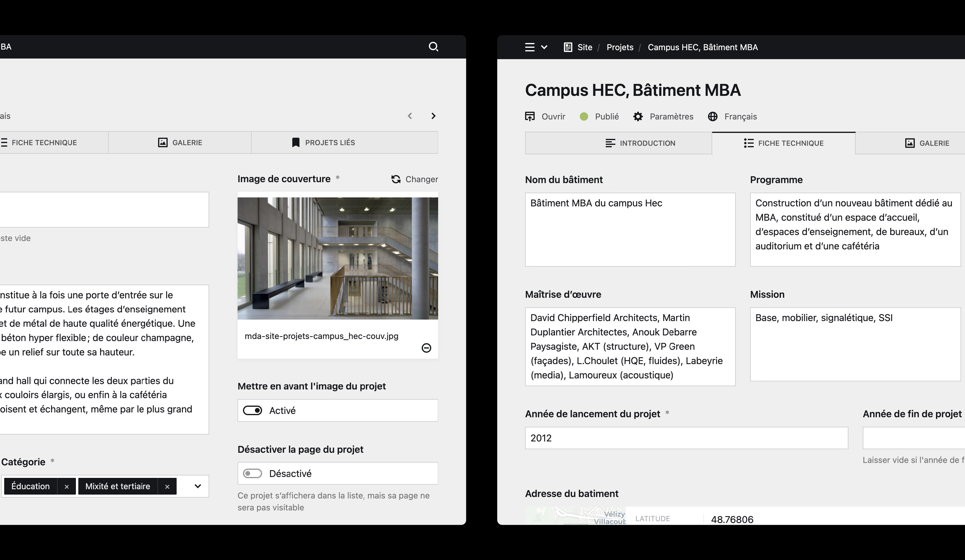Click the green Publié status indicator
Viewport: 965px width, 560px height.
(584, 116)
